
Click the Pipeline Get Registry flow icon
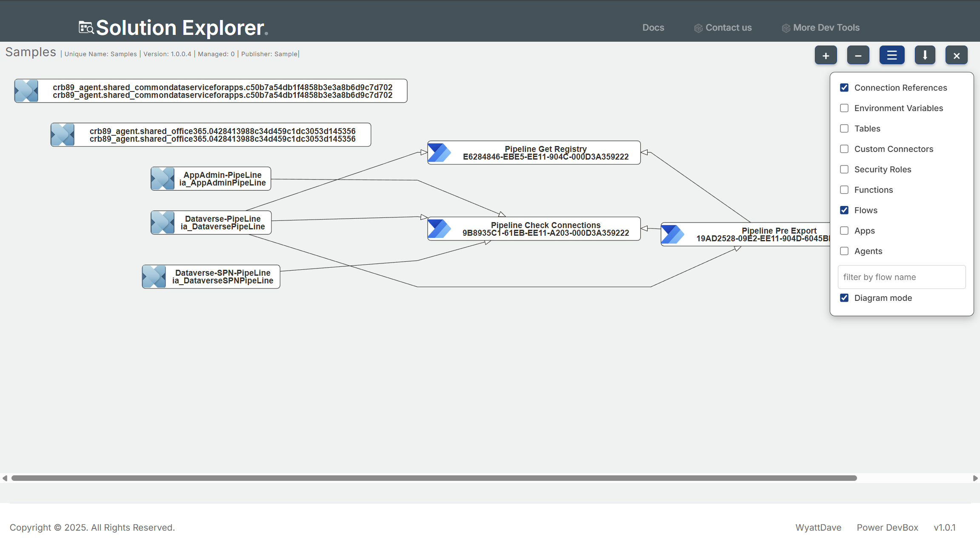coord(439,153)
